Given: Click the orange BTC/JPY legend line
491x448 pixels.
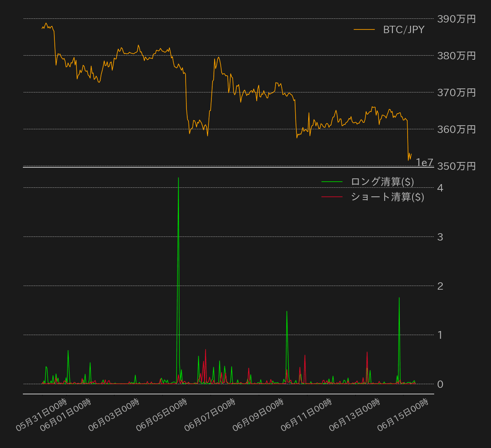Looking at the screenshot, I should pyautogui.click(x=364, y=29).
